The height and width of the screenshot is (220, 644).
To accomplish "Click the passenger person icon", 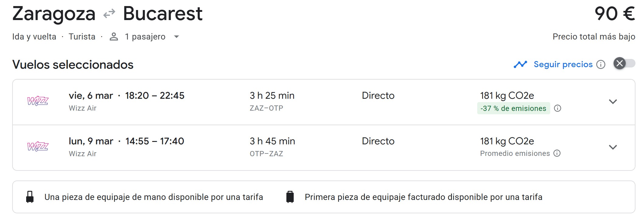I will [114, 37].
